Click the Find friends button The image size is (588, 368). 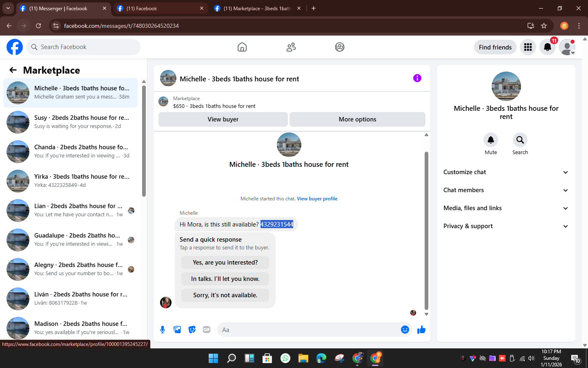click(495, 47)
